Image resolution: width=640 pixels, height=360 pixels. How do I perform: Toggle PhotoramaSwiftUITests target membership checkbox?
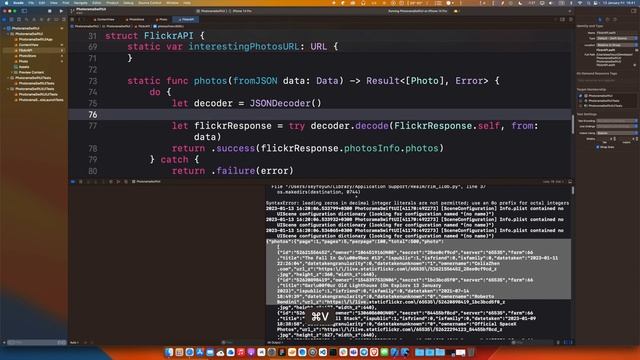point(580,100)
